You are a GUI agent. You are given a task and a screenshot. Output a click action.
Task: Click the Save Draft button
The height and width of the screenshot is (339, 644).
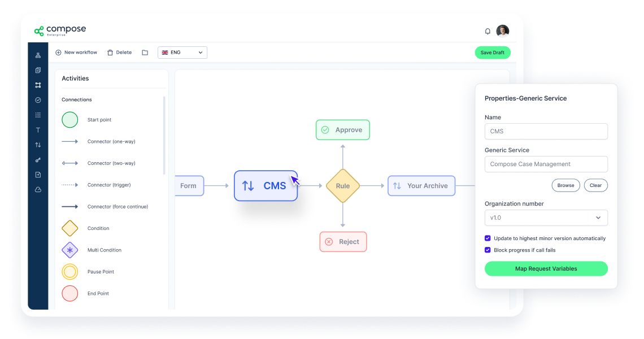tap(493, 53)
